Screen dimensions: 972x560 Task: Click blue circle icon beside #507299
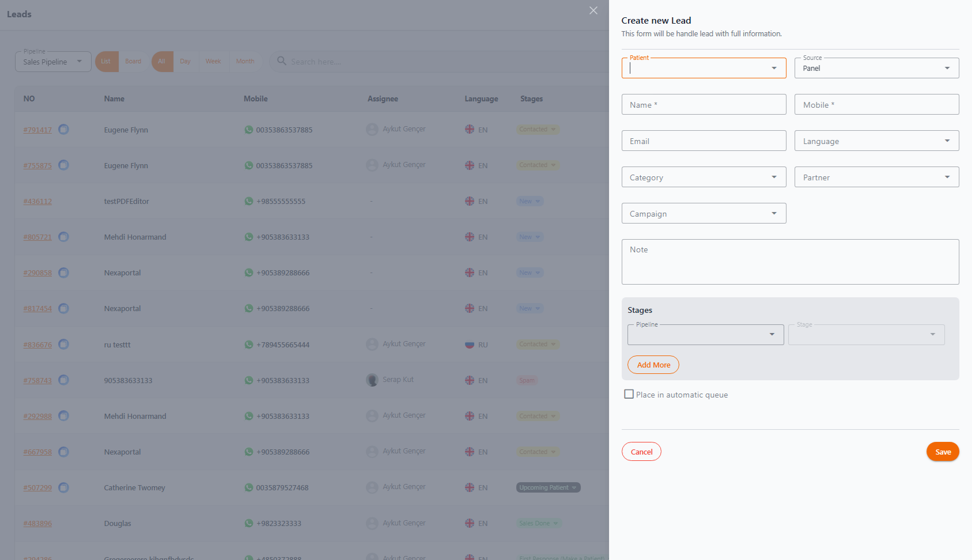(64, 487)
